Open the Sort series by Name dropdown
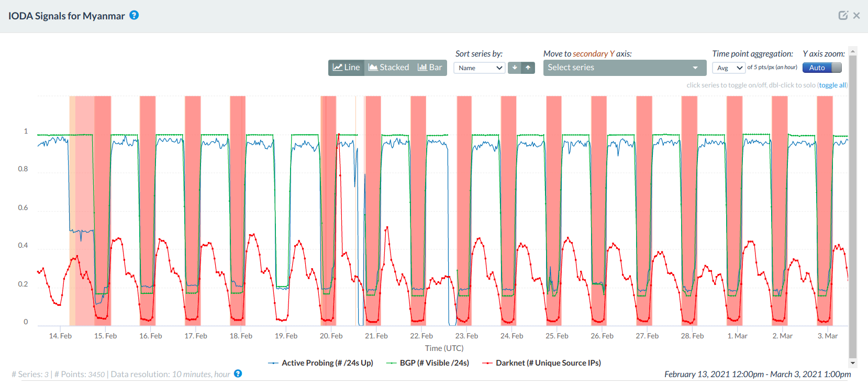This screenshot has height=385, width=868. (x=479, y=68)
